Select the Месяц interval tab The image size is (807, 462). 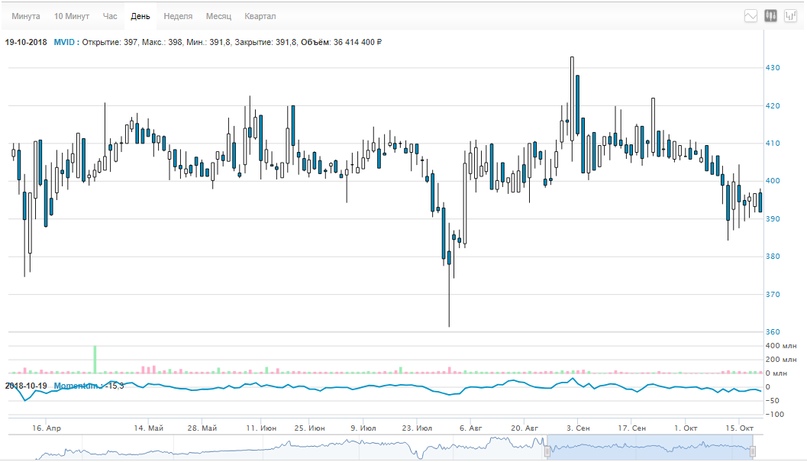218,17
